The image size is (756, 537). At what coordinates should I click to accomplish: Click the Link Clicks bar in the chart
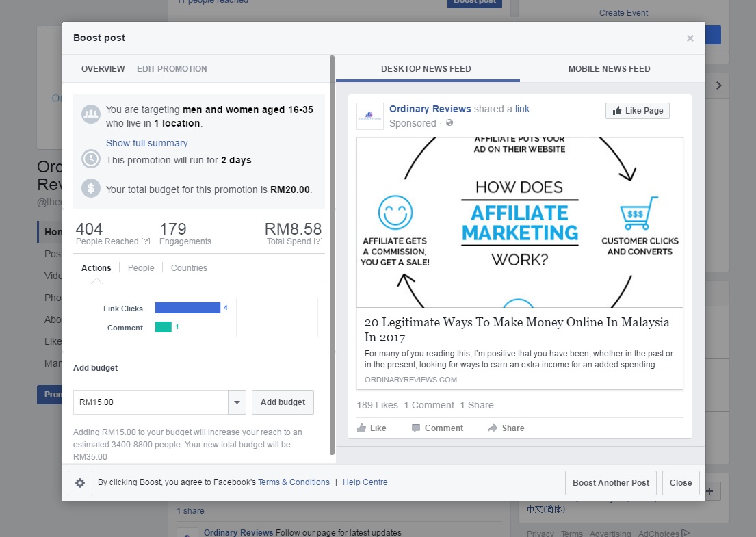tap(187, 308)
